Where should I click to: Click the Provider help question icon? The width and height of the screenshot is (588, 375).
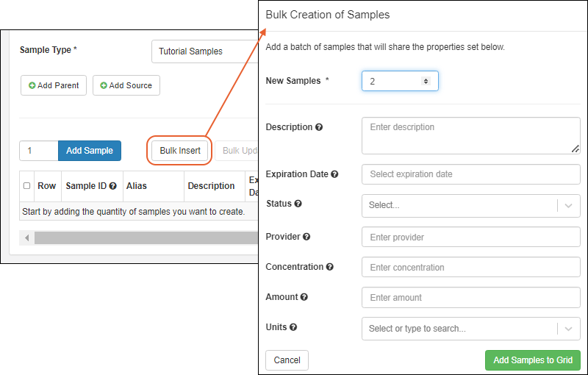point(306,237)
